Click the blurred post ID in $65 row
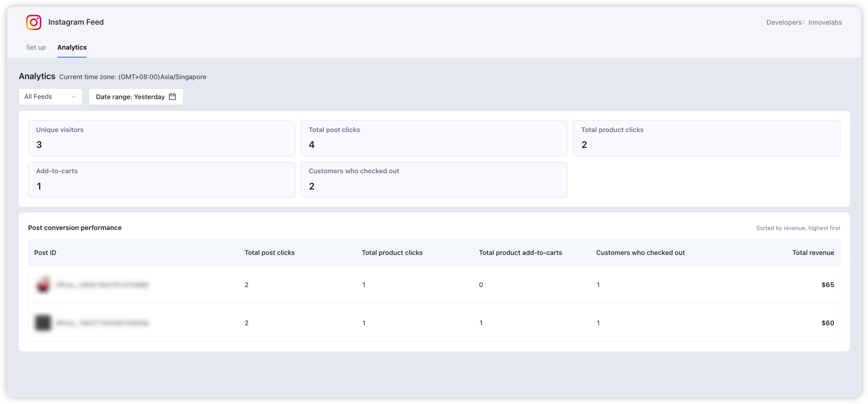This screenshot has height=404, width=868. (x=102, y=284)
